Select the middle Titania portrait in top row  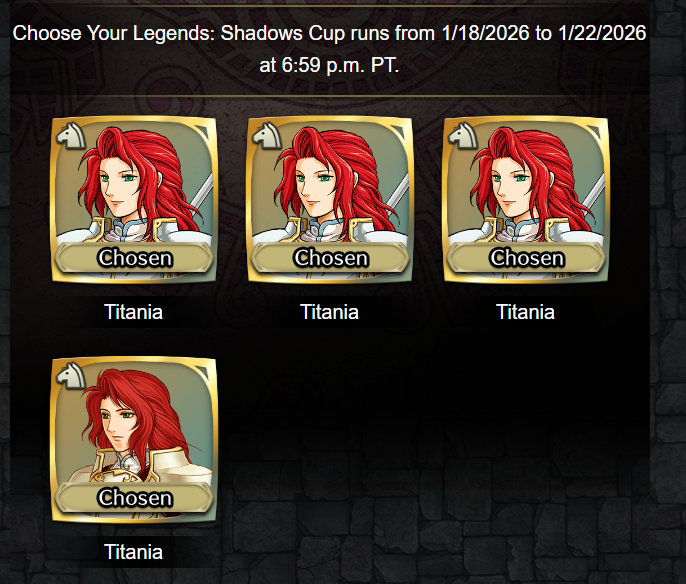[330, 199]
